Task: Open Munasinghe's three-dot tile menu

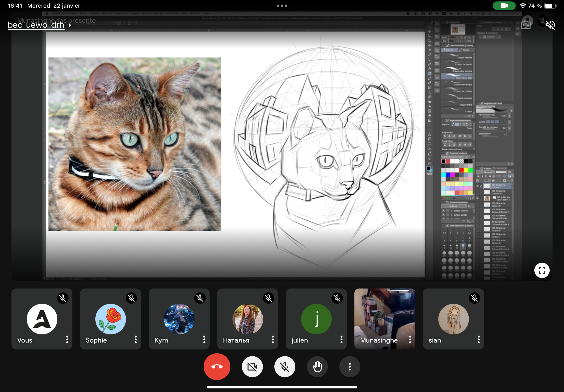Action: [410, 340]
